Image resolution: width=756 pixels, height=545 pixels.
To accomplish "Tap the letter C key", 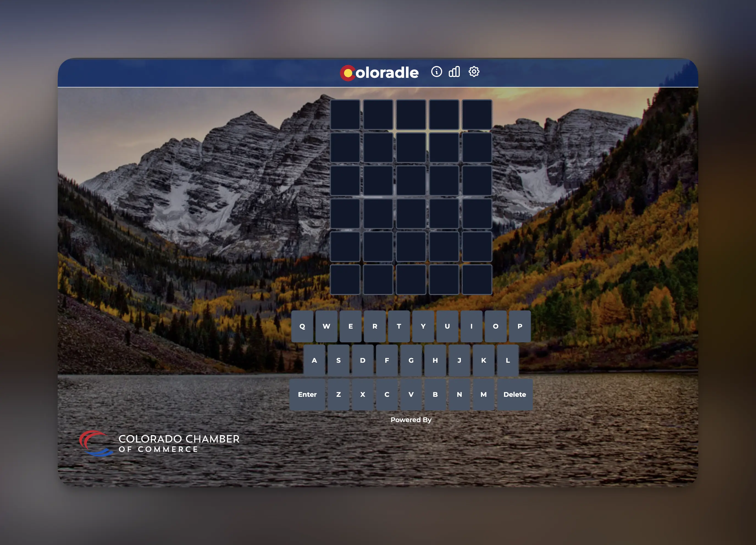I will [x=387, y=394].
